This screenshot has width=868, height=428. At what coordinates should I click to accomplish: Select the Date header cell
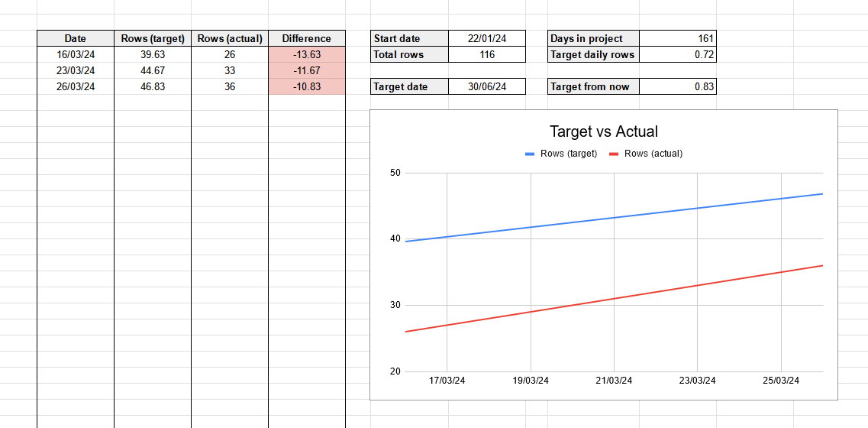tap(76, 39)
